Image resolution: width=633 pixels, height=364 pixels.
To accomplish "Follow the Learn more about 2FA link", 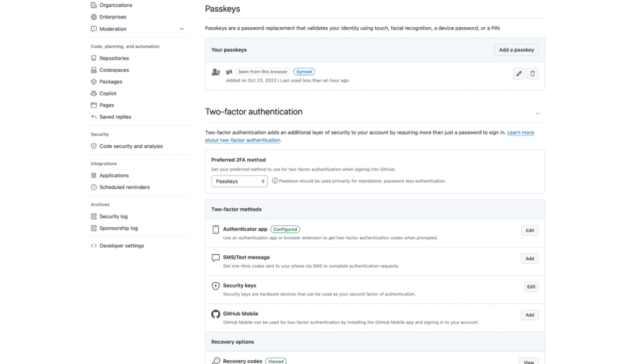I will click(520, 133).
